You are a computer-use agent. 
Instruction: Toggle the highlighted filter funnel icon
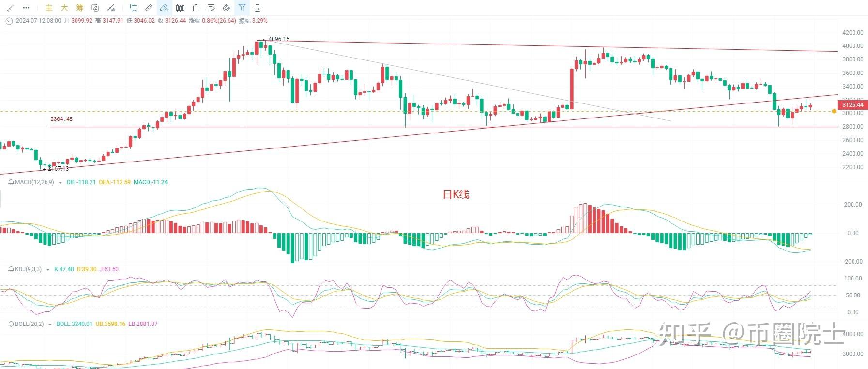(242, 8)
